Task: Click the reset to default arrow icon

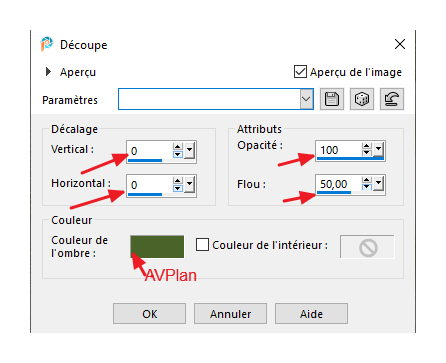Action: pyautogui.click(x=392, y=99)
